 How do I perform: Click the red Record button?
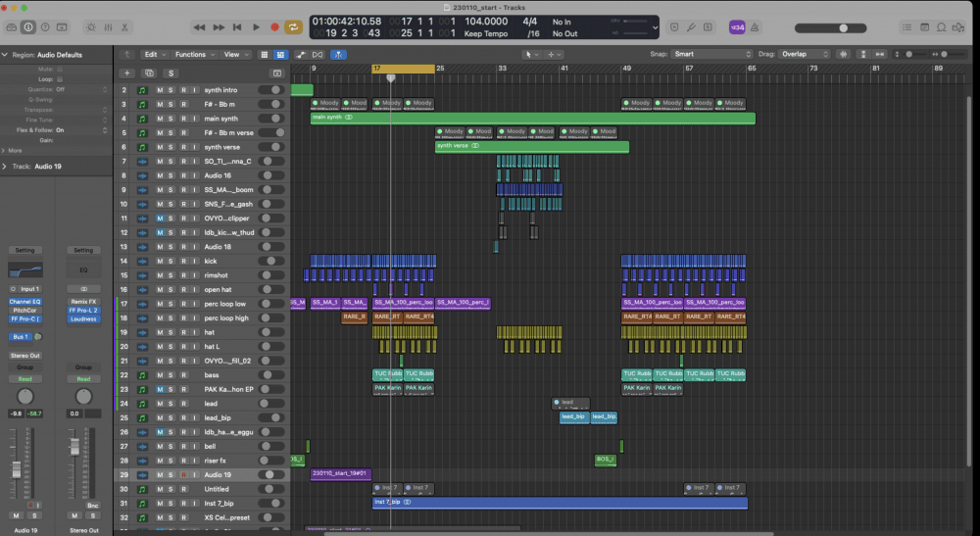274,27
